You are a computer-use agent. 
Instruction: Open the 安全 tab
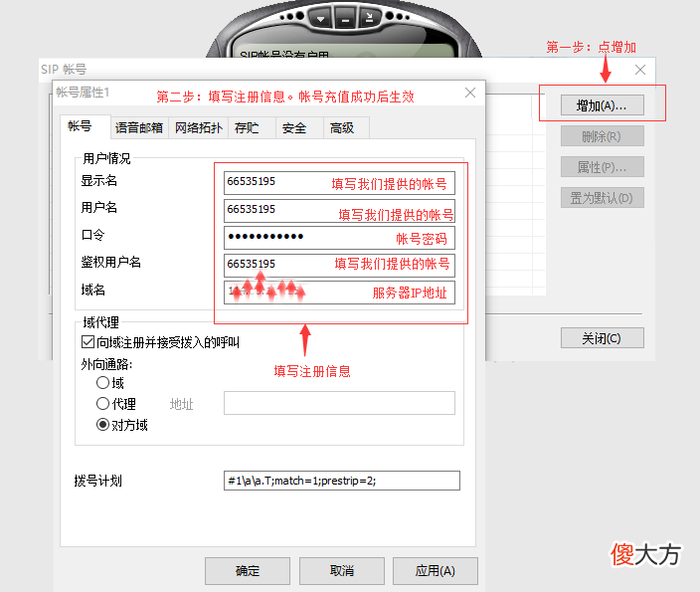299,128
